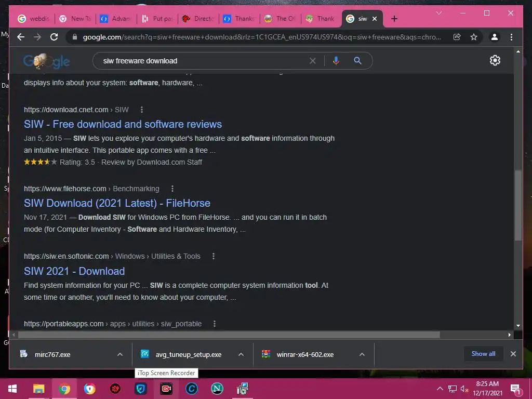Close the downloads bar
This screenshot has width=532, height=399.
coord(513,354)
